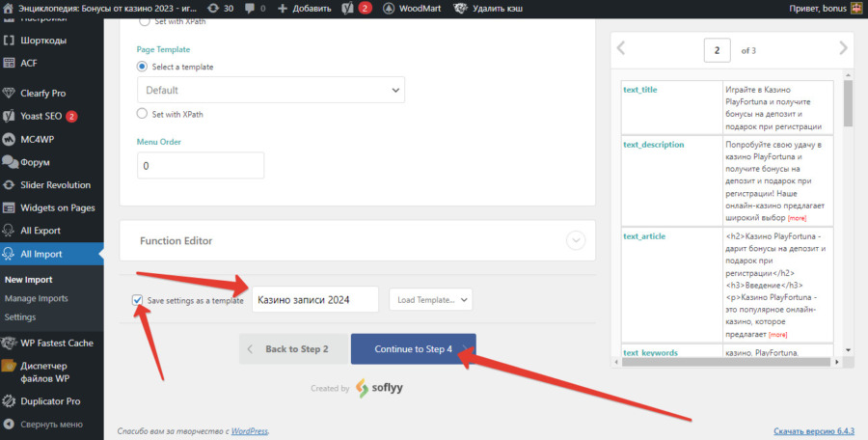Click the Шорткоды brackets icon
This screenshot has width=868, height=440.
coord(9,41)
